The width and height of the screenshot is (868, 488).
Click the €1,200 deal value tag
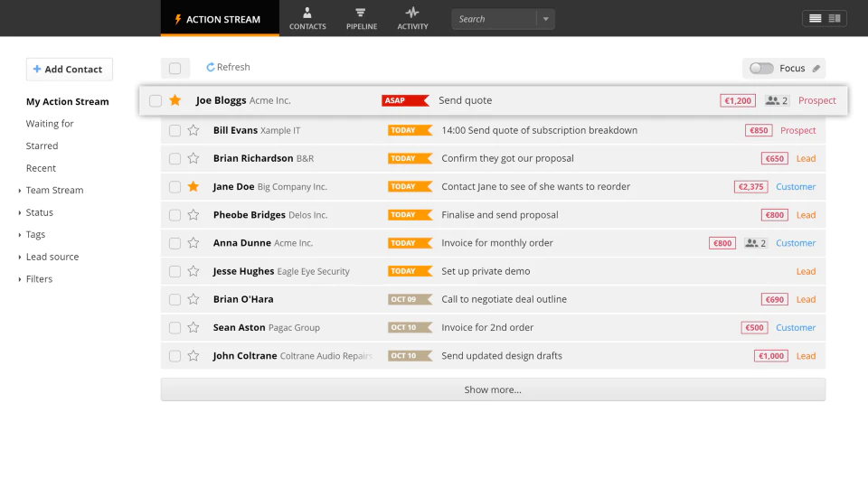coord(738,100)
